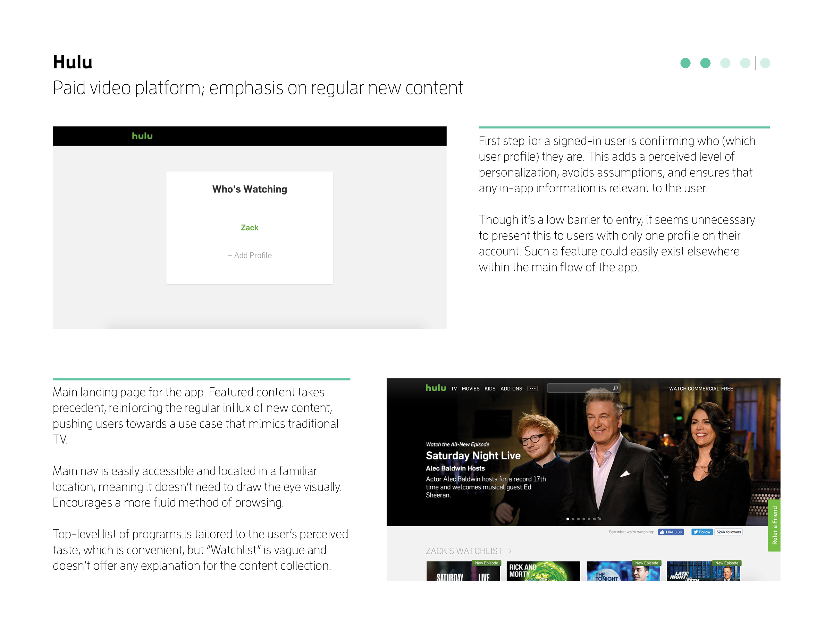This screenshot has width=833, height=644.
Task: Select the fourth carousel dot
Action: [x=584, y=519]
